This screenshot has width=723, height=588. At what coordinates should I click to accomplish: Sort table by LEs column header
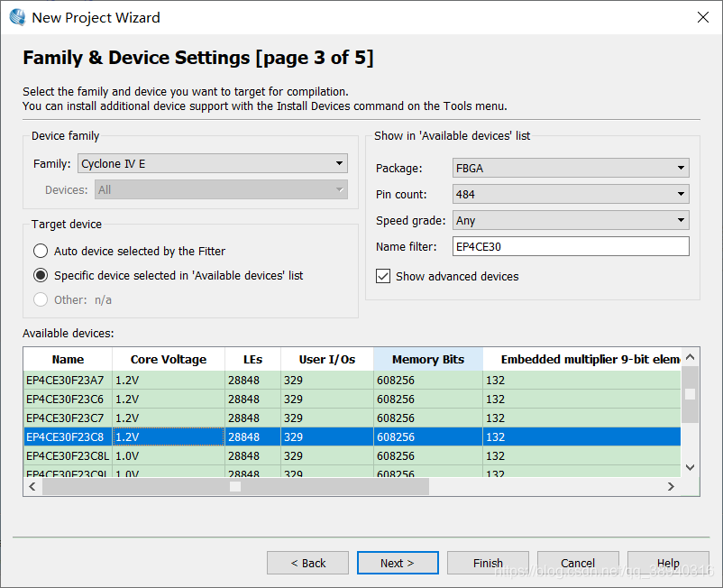pos(252,359)
